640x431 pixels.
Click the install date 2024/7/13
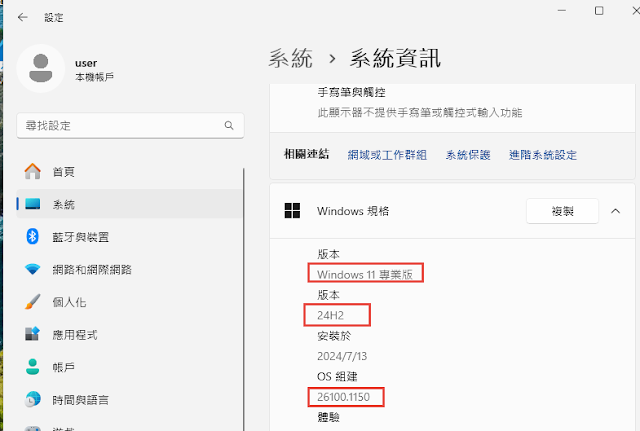pos(342,356)
